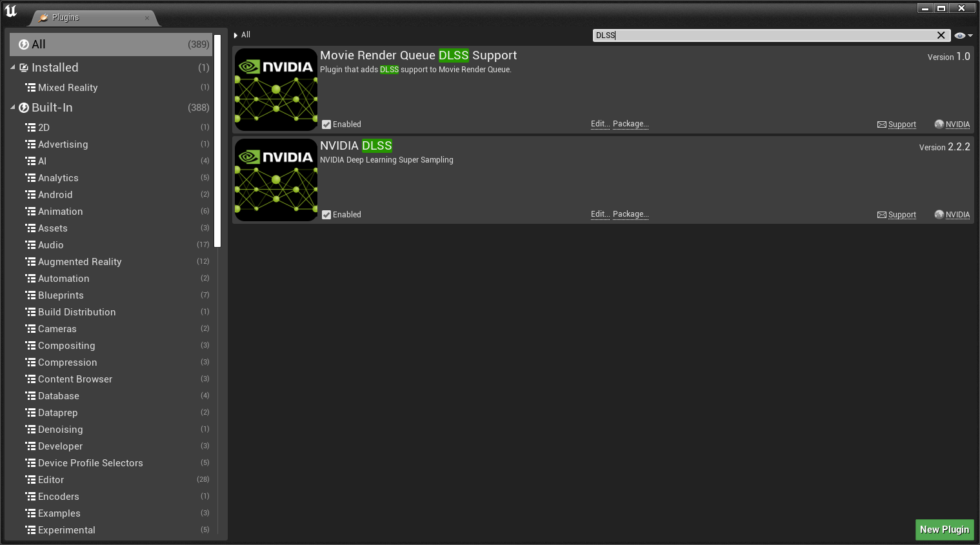The width and height of the screenshot is (980, 545).
Task: Click the Augmented Reality list icon
Action: pyautogui.click(x=30, y=262)
